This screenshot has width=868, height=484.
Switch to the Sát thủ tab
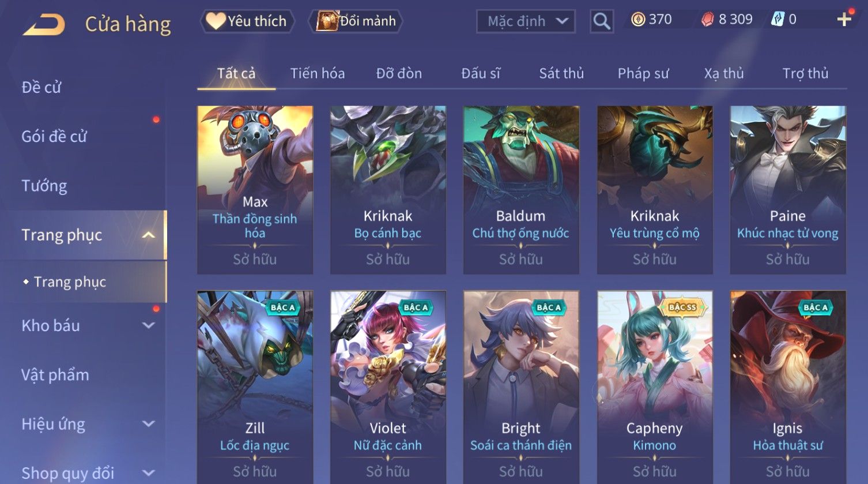561,73
